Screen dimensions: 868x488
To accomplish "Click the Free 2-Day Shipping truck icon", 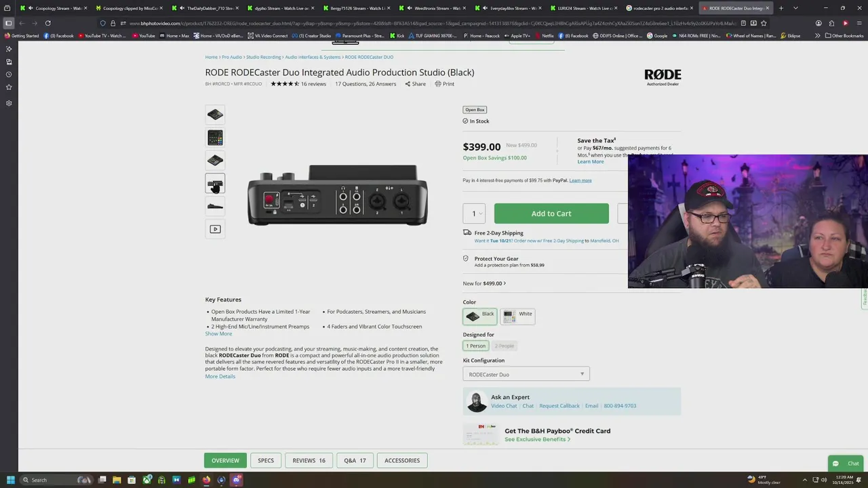I will [467, 232].
